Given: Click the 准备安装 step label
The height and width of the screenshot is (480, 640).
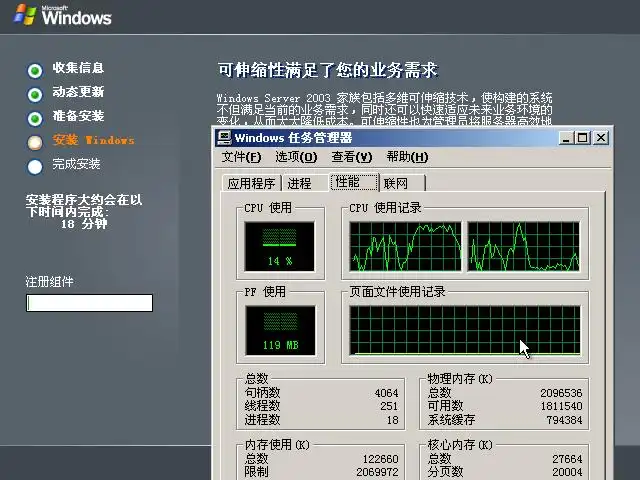Looking at the screenshot, I should (x=78, y=116).
